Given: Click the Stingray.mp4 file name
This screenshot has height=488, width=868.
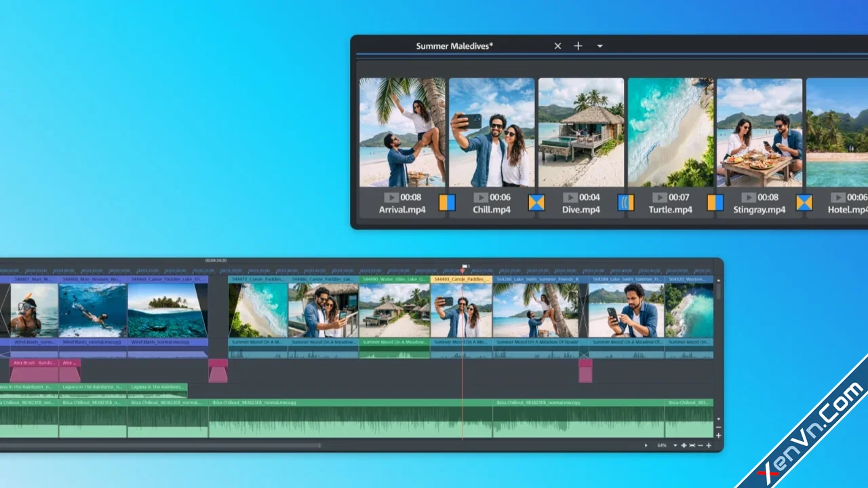Looking at the screenshot, I should tap(759, 210).
